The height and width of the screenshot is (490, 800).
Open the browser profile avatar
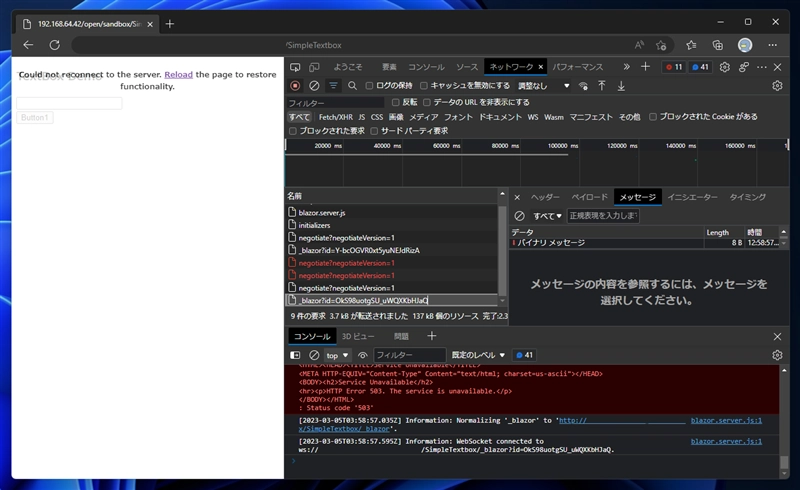(745, 45)
